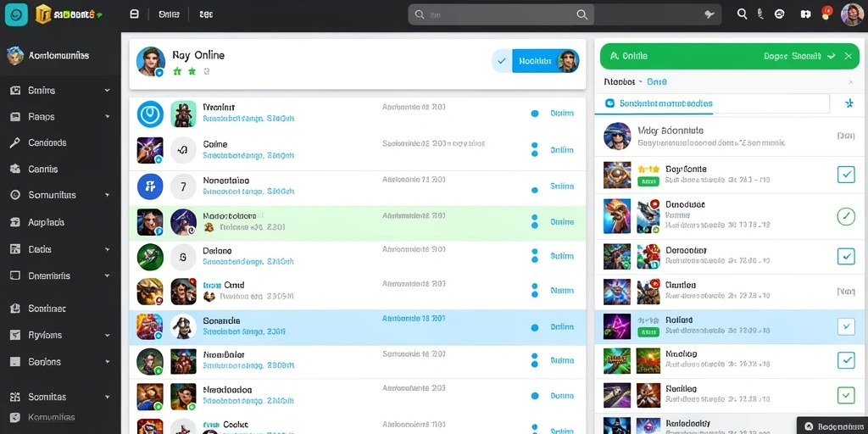
Task: Click the Giantieo game thumbnail
Action: click(617, 292)
